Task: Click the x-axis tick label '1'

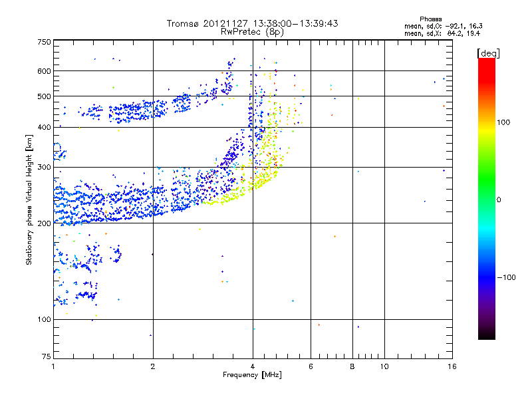Action: click(x=53, y=366)
